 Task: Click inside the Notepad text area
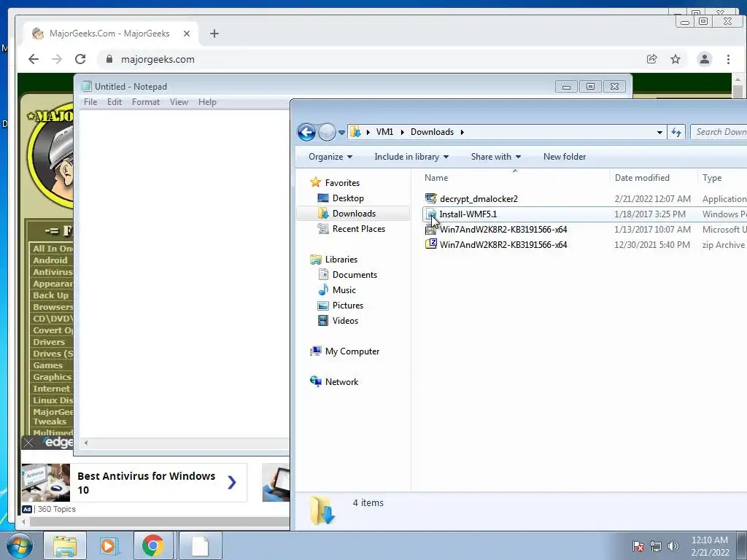(184, 274)
